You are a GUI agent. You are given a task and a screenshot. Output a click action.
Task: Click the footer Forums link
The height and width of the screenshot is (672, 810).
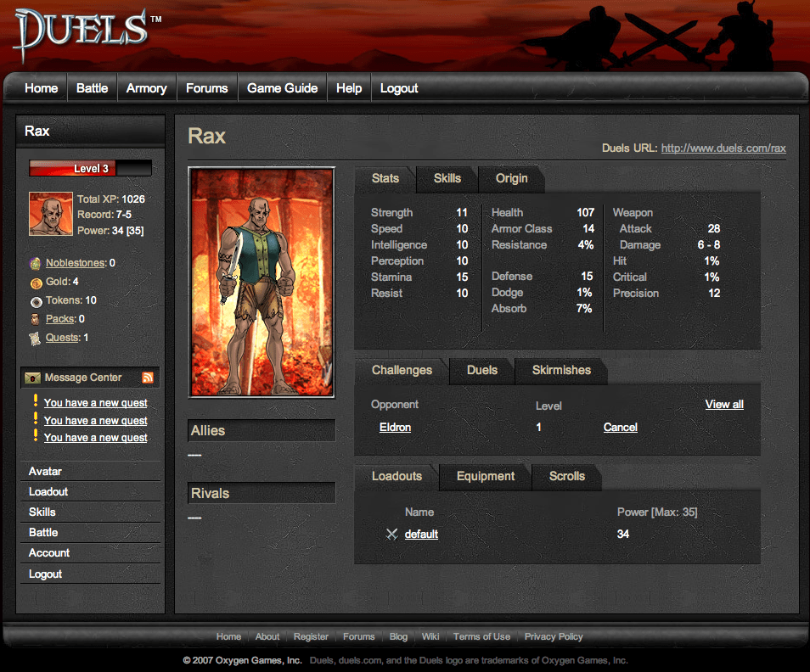coord(358,637)
